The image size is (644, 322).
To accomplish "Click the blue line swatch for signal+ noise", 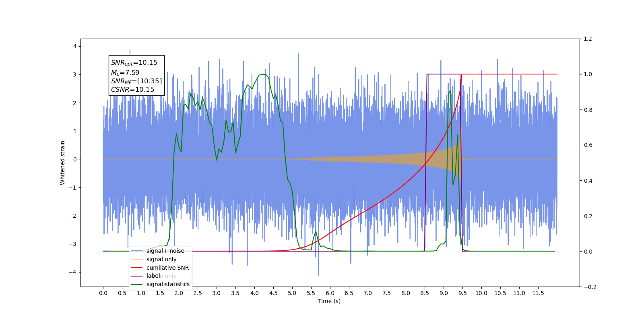I will (x=137, y=251).
